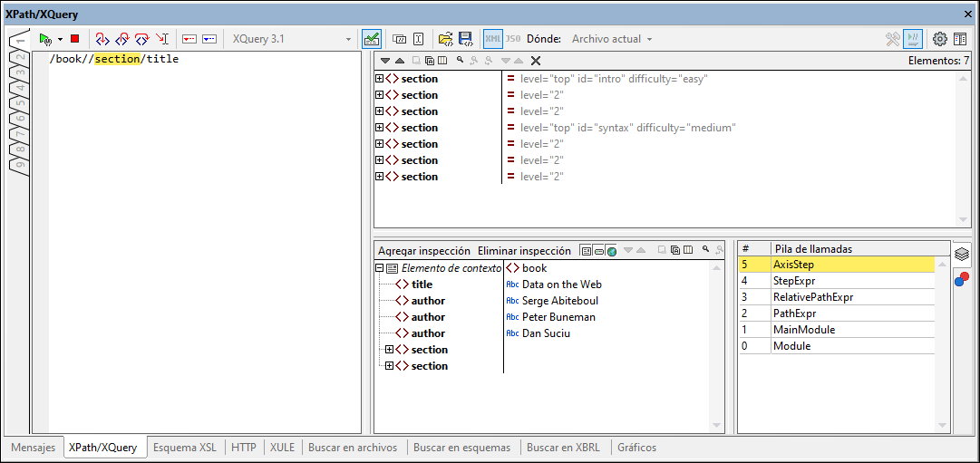Click the results pane vertical scrollbar
This screenshot has width=980, height=463.
click(965, 145)
